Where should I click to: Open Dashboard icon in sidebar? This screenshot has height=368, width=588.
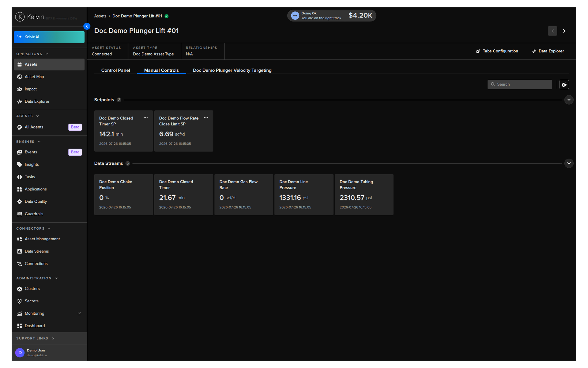20,326
